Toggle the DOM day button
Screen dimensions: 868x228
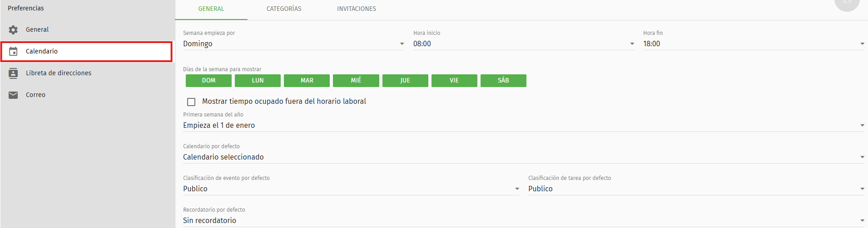click(208, 81)
